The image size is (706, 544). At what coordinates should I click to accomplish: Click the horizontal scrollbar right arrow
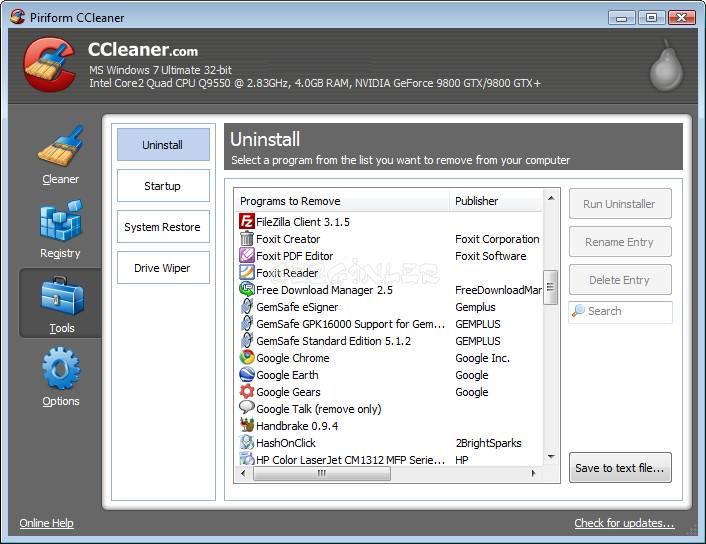tap(534, 473)
